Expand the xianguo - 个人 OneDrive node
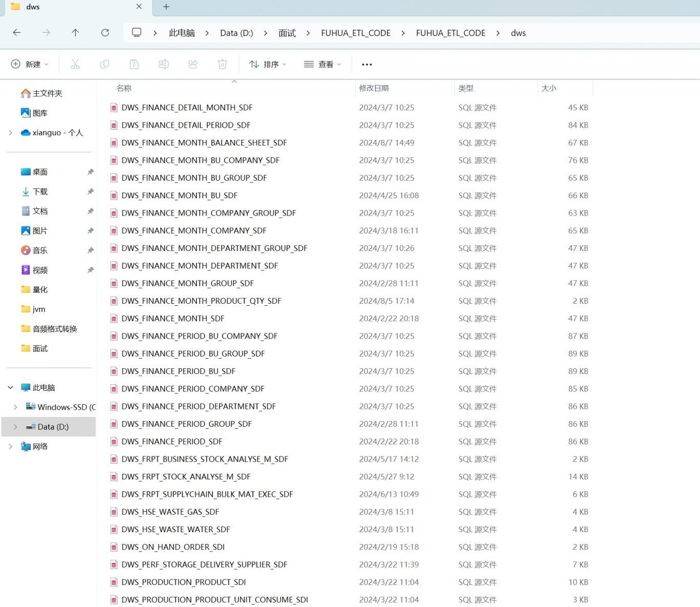 click(x=10, y=133)
